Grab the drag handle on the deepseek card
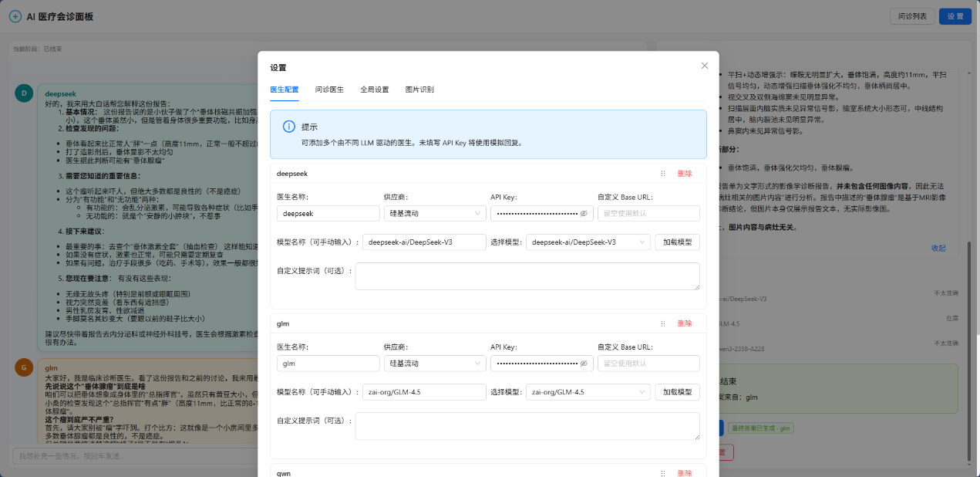Screen dimensions: 980x477 pos(662,174)
